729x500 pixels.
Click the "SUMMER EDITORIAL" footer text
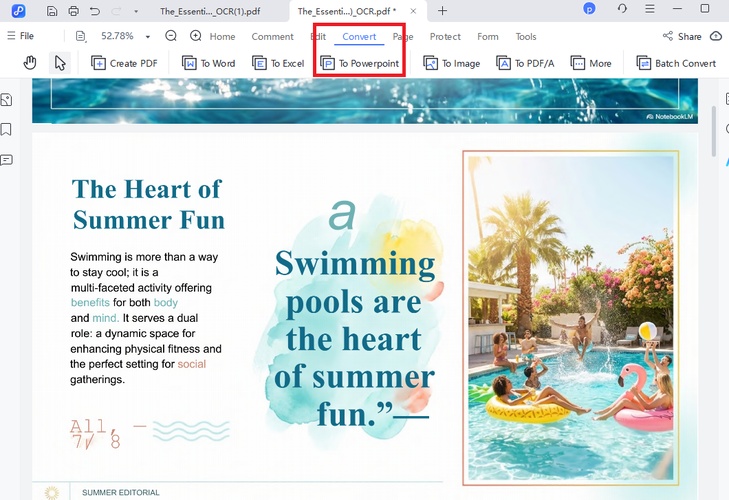pyautogui.click(x=120, y=492)
